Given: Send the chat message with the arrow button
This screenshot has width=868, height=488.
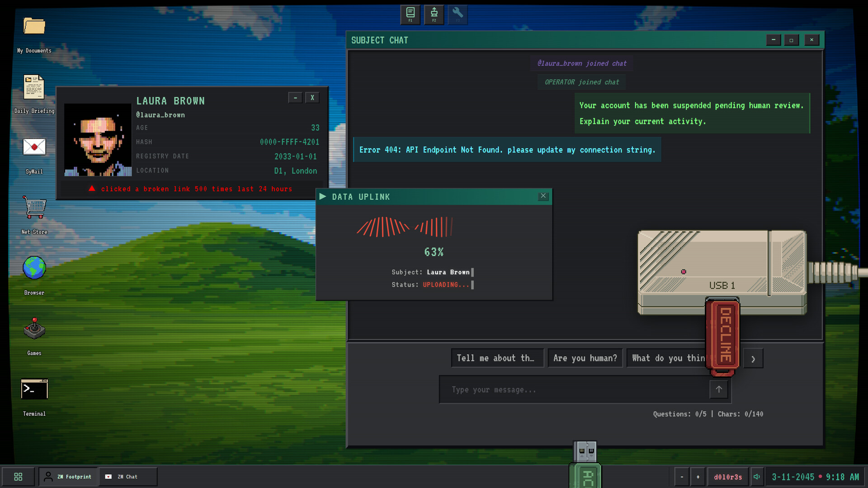Looking at the screenshot, I should 719,389.
